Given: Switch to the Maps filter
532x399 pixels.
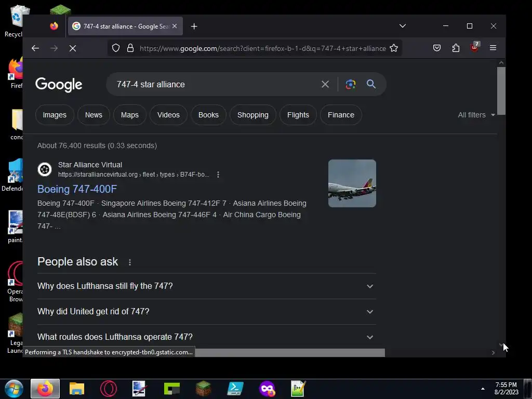Looking at the screenshot, I should click(130, 115).
